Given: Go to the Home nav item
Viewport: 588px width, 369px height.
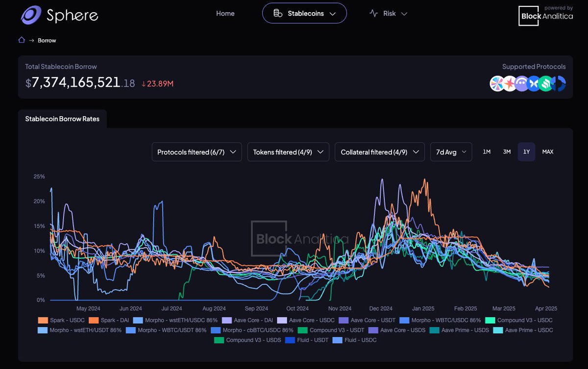Looking at the screenshot, I should [x=225, y=13].
